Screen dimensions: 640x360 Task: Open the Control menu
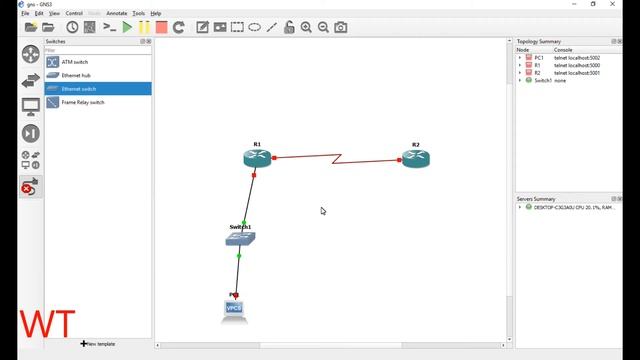pos(74,13)
